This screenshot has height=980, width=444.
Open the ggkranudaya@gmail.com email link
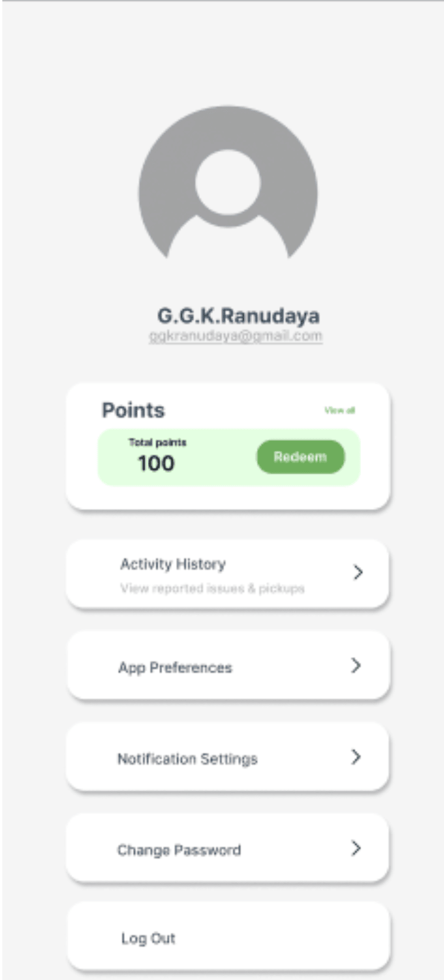(x=235, y=336)
